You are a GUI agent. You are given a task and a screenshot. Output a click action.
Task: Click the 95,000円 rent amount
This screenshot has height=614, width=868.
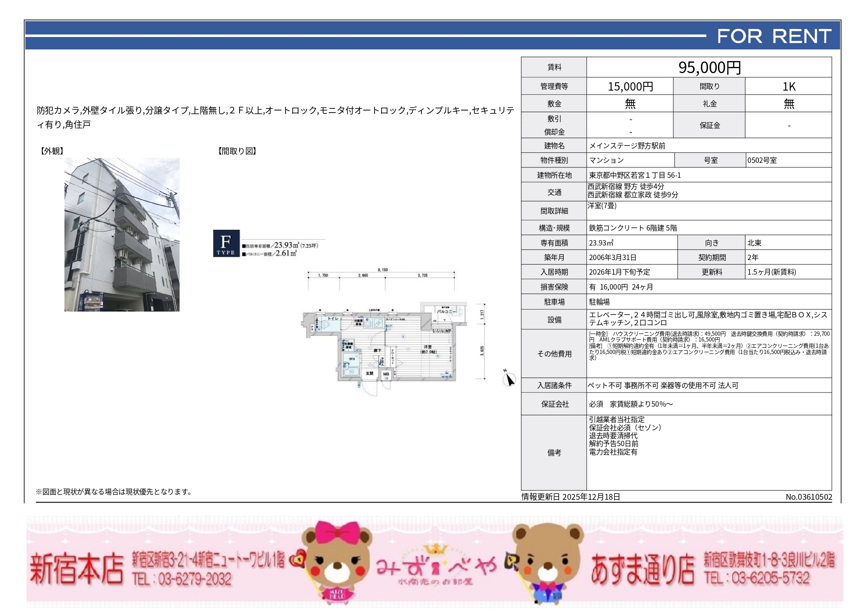(709, 68)
